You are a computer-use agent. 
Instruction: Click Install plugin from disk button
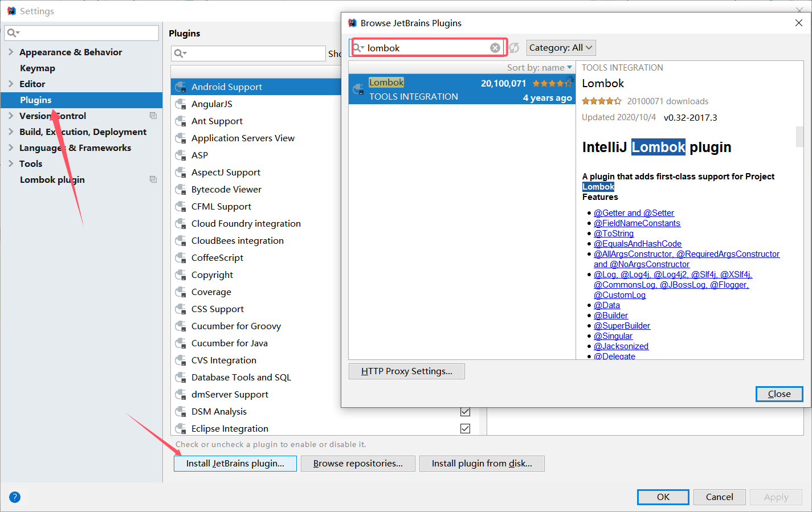coord(482,464)
